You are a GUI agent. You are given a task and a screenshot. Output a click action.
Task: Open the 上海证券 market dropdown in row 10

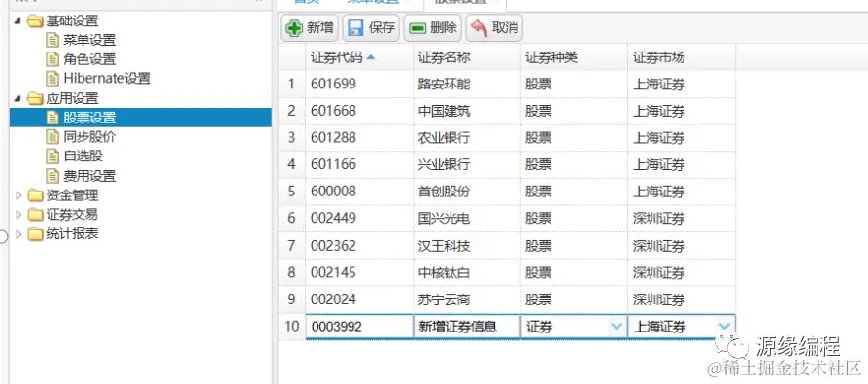click(x=724, y=327)
